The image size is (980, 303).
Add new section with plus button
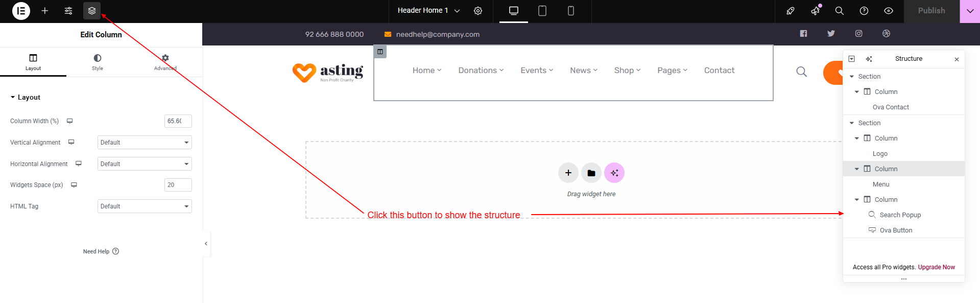pos(568,173)
